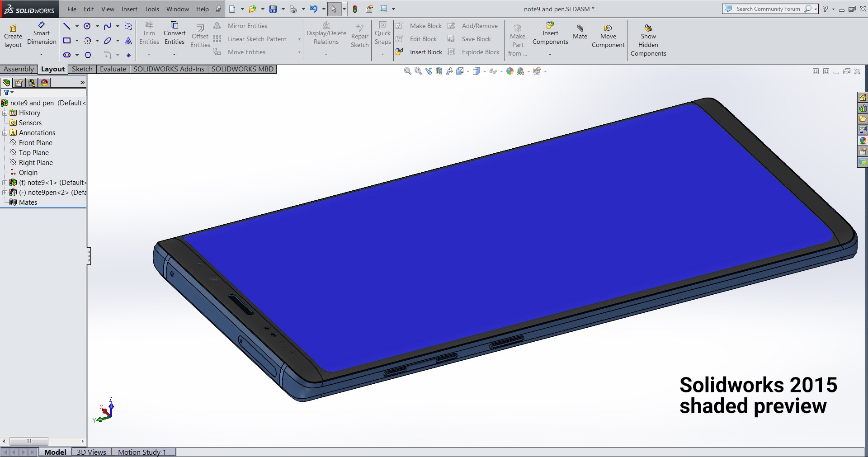Select the Spline sketch tool
Viewport: 868px width, 457px height.
(x=108, y=26)
